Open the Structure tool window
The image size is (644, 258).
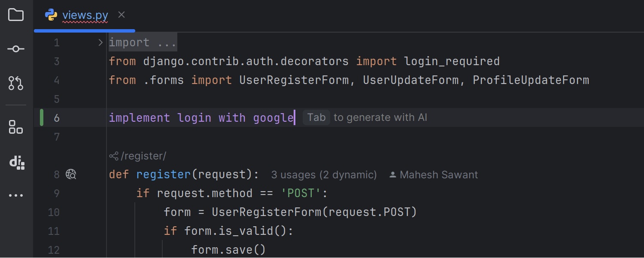point(15,127)
